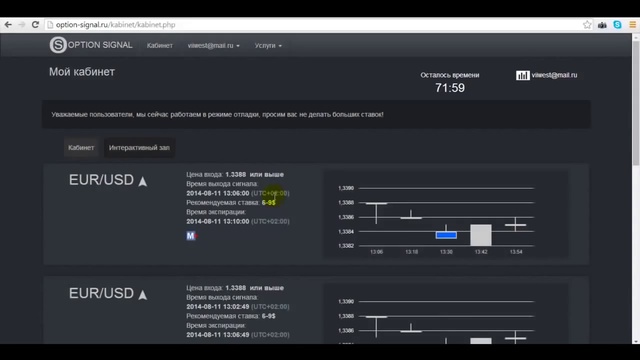Image resolution: width=640 pixels, height=360 pixels.
Task: Click the blue candle in first chart
Action: (x=446, y=235)
